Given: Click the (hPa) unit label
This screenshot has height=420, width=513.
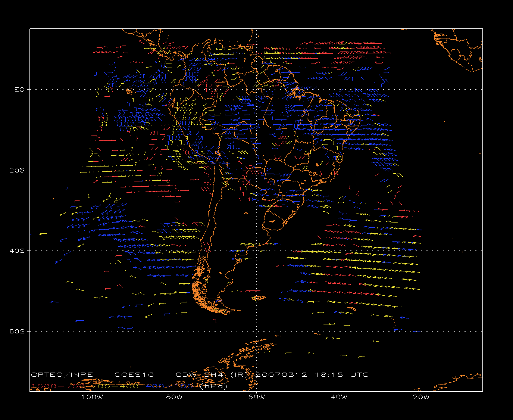Looking at the screenshot, I should point(213,386).
